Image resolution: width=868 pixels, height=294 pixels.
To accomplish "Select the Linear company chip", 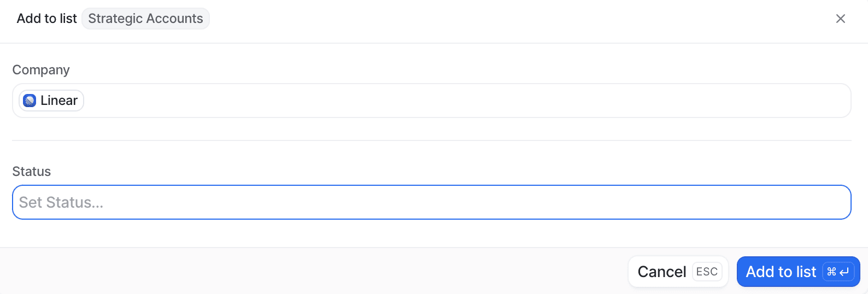I will click(x=51, y=101).
